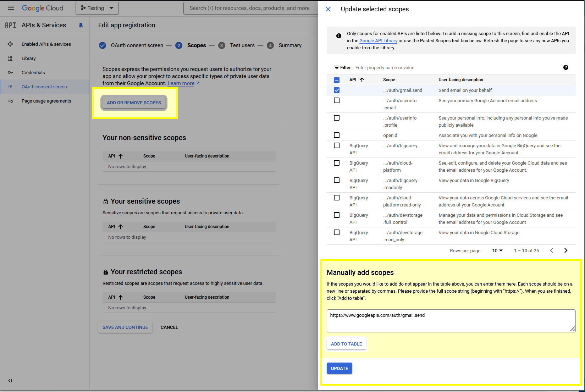The height and width of the screenshot is (392, 585).
Task: Check the auth/cloud-platform scope checkbox
Action: point(337,163)
